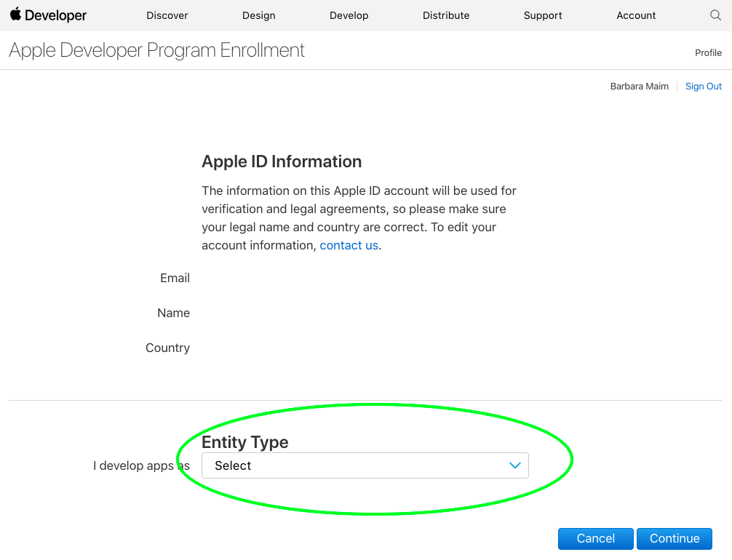
Task: Click the Apple Developer Program Enrollment title
Action: coord(156,50)
